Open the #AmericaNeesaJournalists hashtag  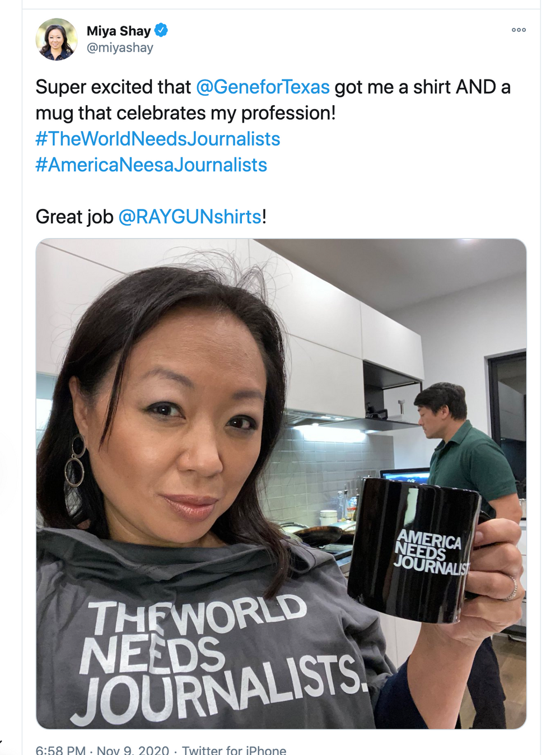151,165
